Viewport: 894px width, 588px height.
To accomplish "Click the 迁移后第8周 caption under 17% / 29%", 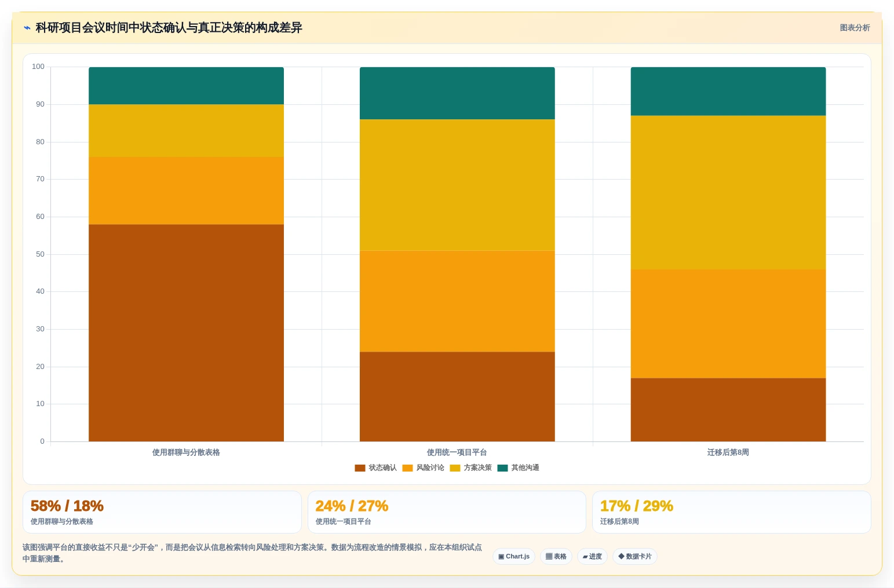I will point(619,521).
